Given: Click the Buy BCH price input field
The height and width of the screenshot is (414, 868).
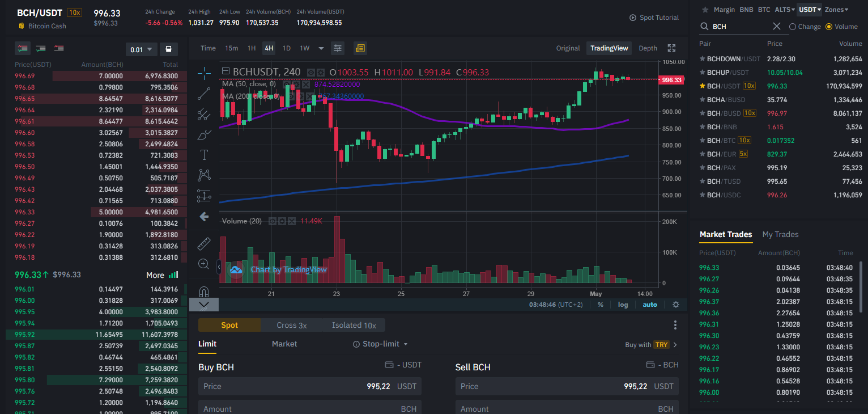Looking at the screenshot, I should coord(310,386).
